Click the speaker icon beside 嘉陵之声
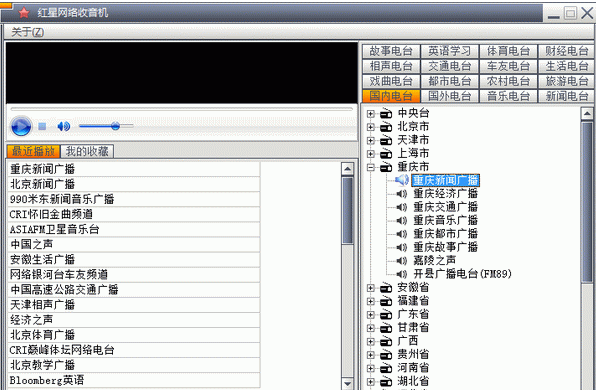The image size is (596, 390). 401,261
